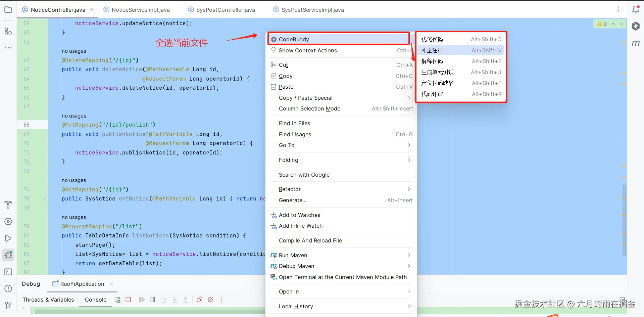Image resolution: width=644 pixels, height=317 pixels.
Task: Expand the Local History submenu
Action: coord(342,306)
